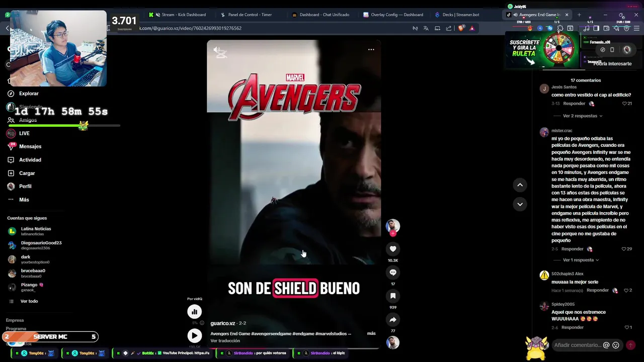
Task: Open Brave wallet icon
Action: 606,28
